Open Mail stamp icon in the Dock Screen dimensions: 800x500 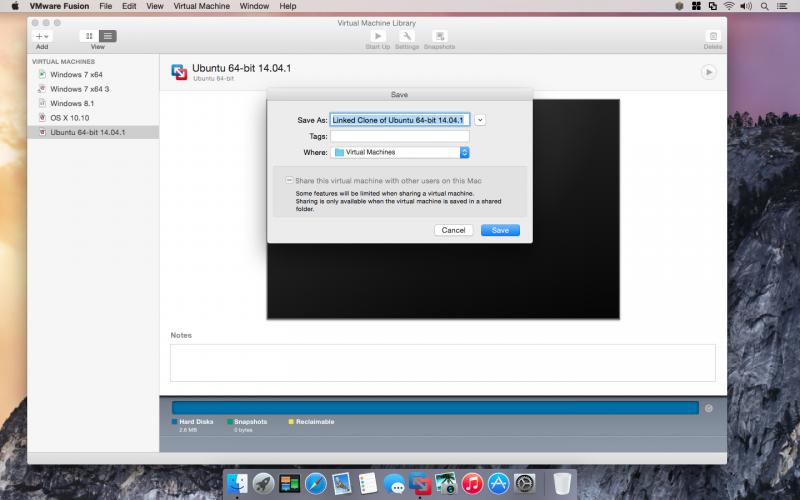pos(341,483)
